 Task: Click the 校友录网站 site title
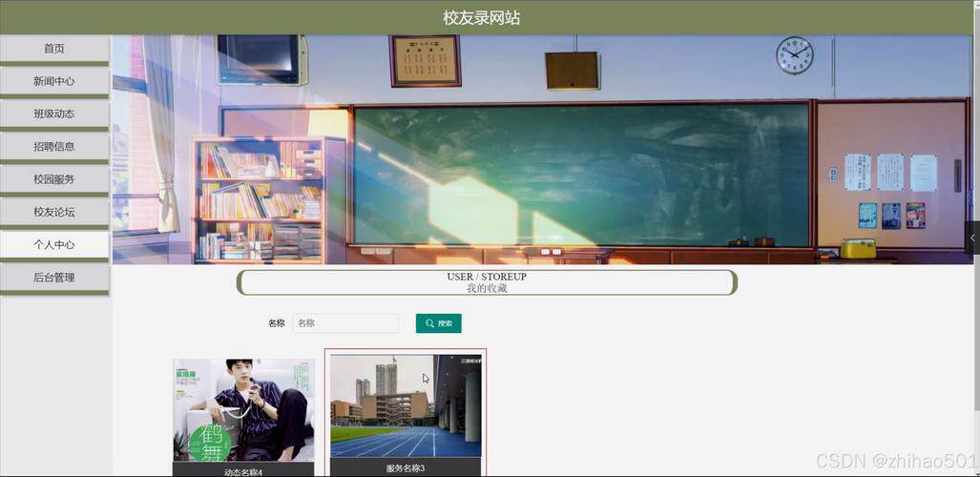(x=482, y=17)
